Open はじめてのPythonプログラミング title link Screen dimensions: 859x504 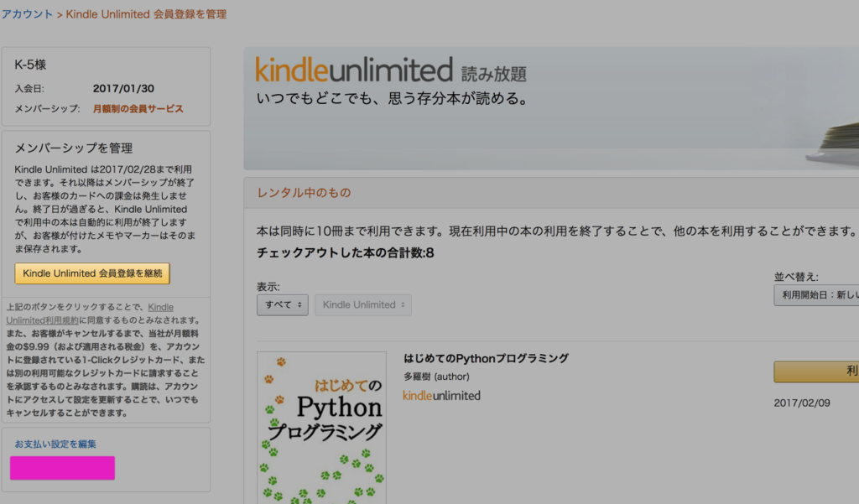click(486, 358)
